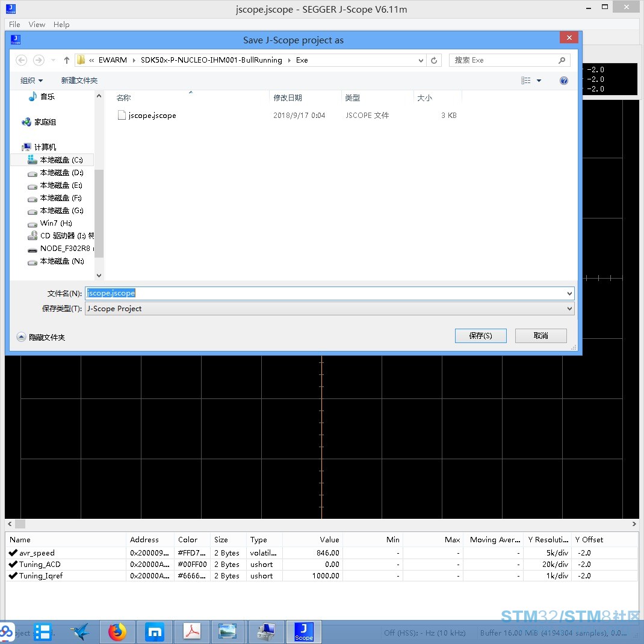Open the view options dropdown arrow
Image resolution: width=644 pixels, height=644 pixels.
[539, 81]
